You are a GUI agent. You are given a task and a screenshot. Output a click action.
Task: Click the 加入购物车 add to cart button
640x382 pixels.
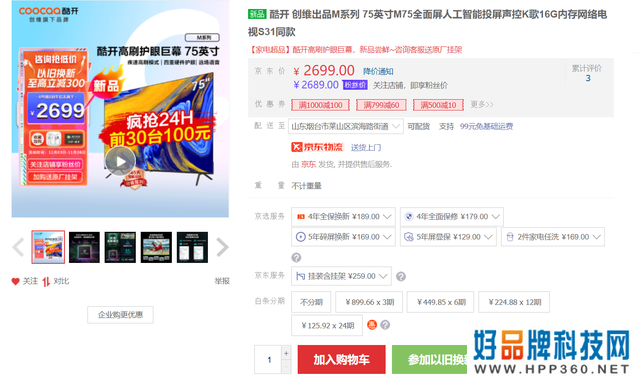pos(342,360)
